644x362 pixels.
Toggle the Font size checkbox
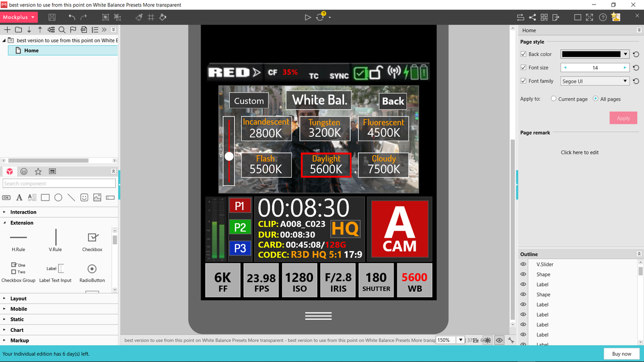[x=523, y=67]
